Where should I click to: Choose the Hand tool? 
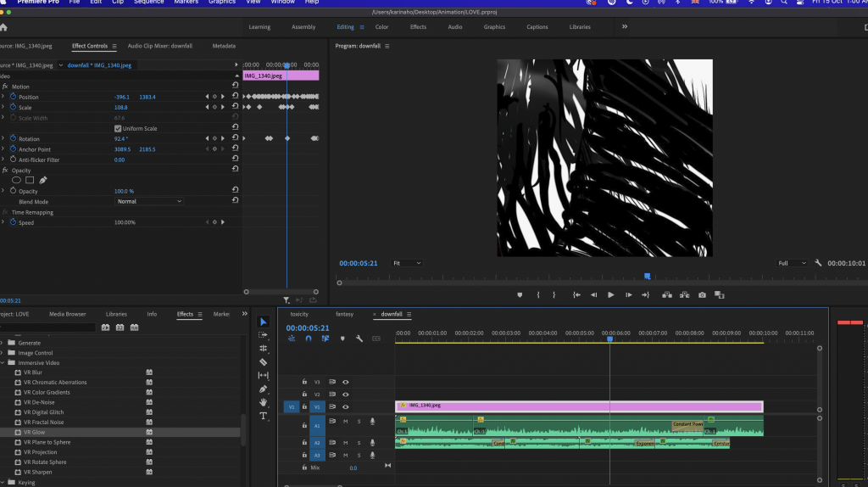(x=263, y=402)
